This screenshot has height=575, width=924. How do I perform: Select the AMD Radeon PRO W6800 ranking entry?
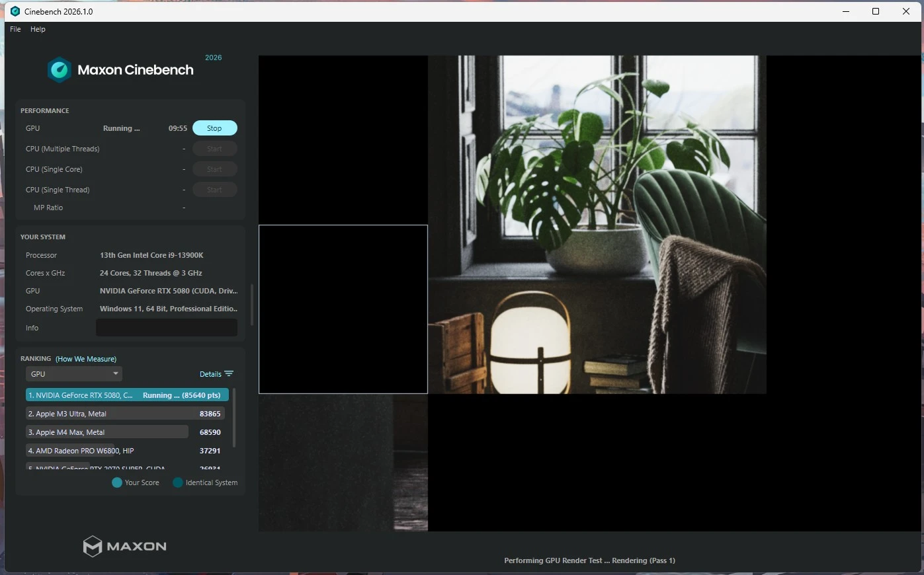[126, 451]
